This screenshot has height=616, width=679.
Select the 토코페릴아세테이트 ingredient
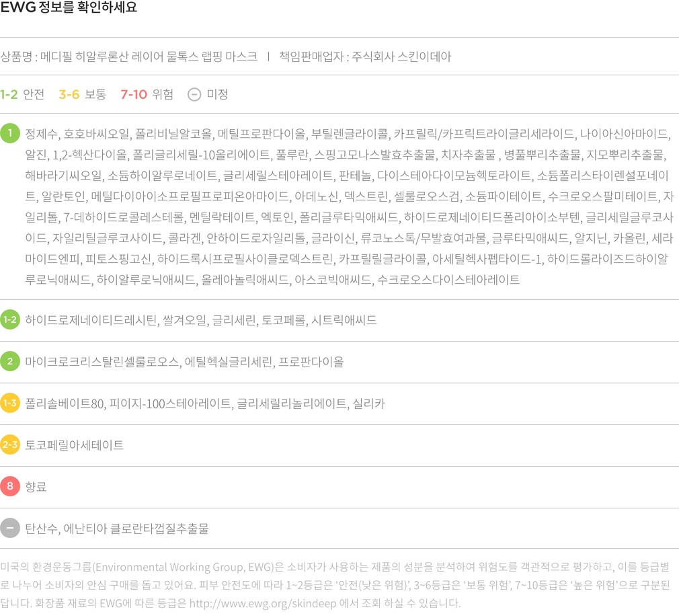point(75,445)
